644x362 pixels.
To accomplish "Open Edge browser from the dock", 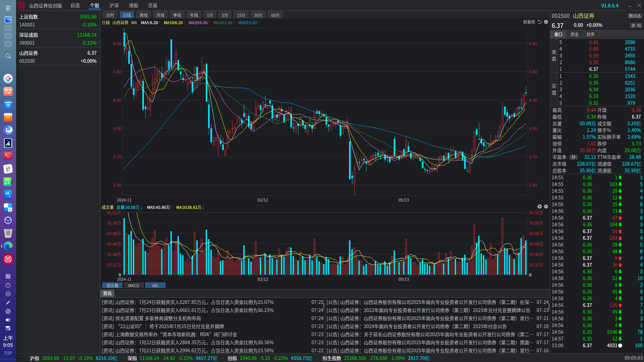I will (8, 246).
